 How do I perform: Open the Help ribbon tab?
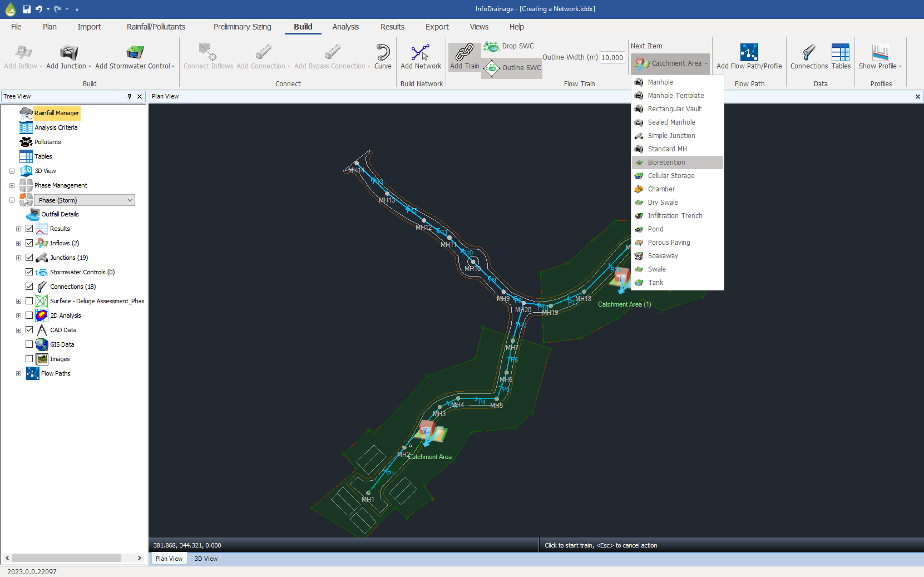(x=516, y=27)
